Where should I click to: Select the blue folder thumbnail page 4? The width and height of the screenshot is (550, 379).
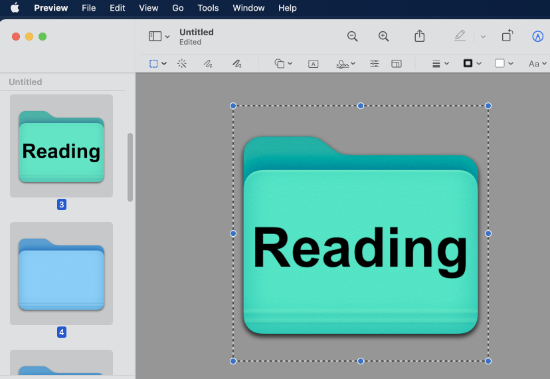click(x=61, y=273)
